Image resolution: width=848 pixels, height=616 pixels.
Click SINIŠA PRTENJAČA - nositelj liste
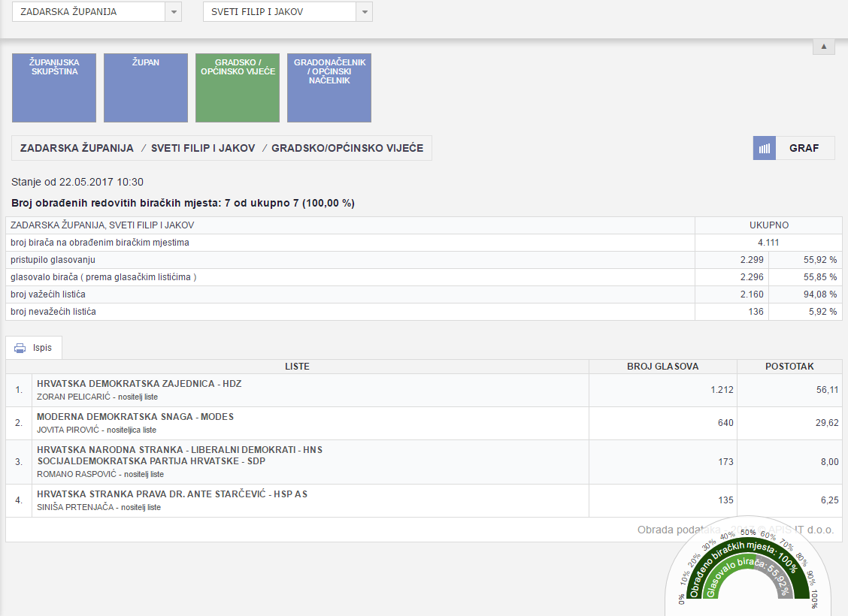point(98,507)
